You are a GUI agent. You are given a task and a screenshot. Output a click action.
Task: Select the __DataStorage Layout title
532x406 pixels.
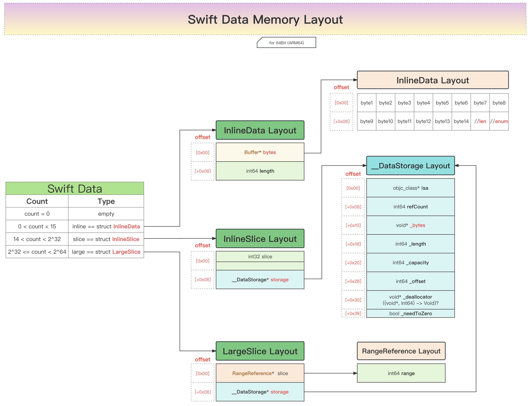(x=410, y=166)
